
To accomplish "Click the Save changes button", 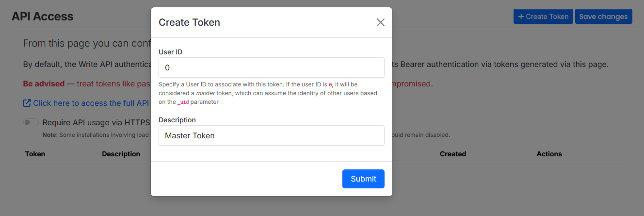I will coord(603,17).
